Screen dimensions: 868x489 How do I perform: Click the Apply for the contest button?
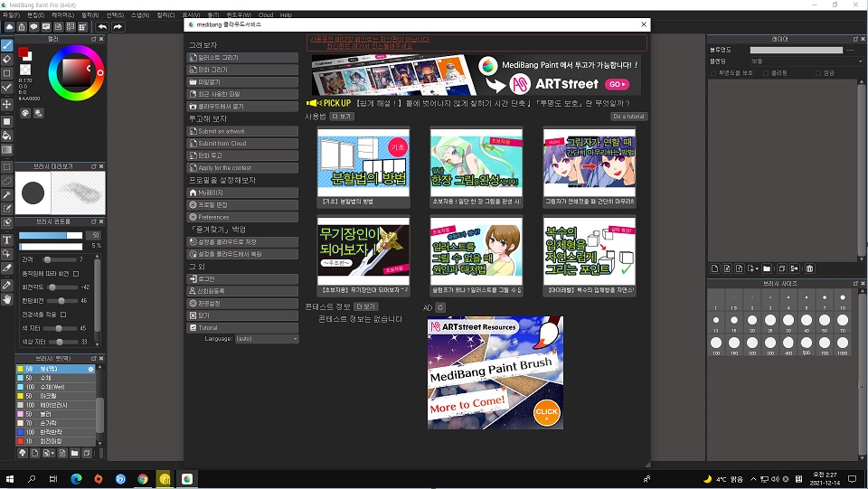click(x=242, y=167)
